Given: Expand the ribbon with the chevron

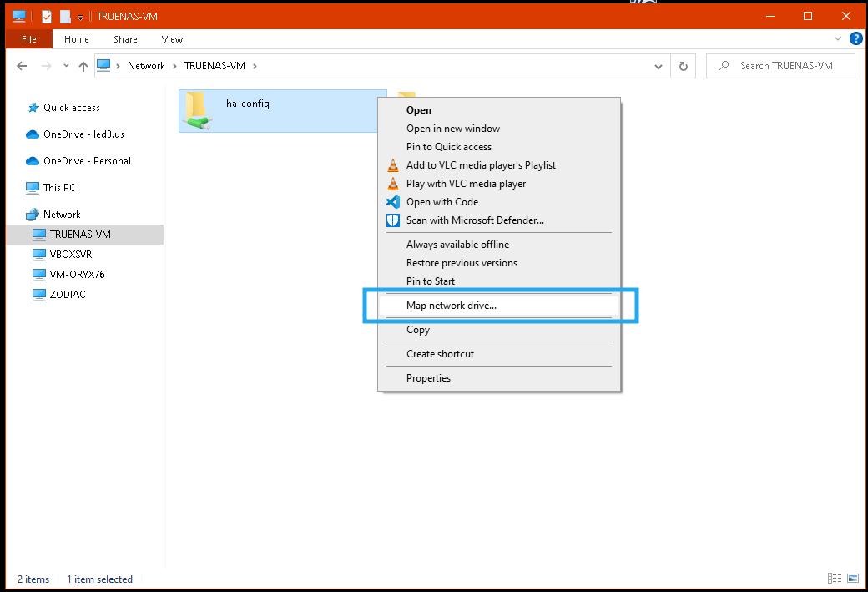Looking at the screenshot, I should point(838,38).
